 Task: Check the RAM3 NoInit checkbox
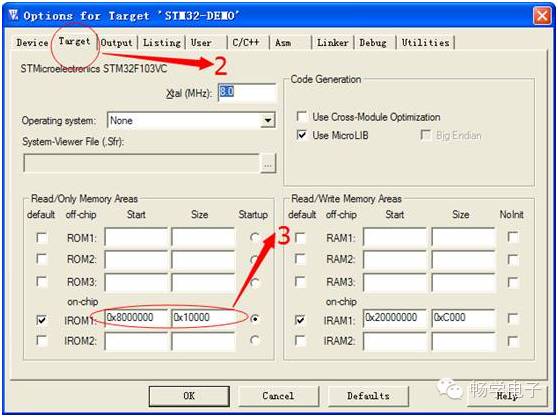point(512,283)
